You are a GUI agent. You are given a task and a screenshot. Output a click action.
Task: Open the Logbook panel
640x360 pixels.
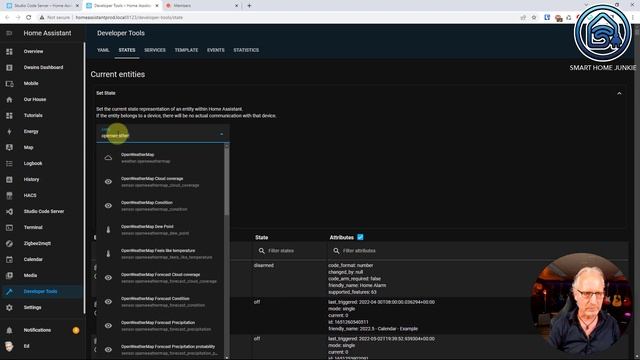coord(33,163)
